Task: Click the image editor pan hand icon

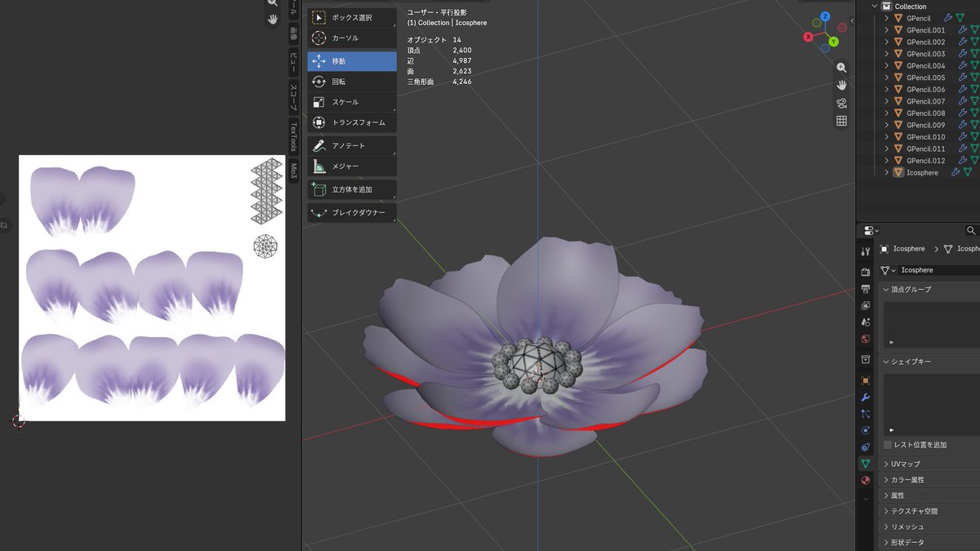Action: point(273,18)
